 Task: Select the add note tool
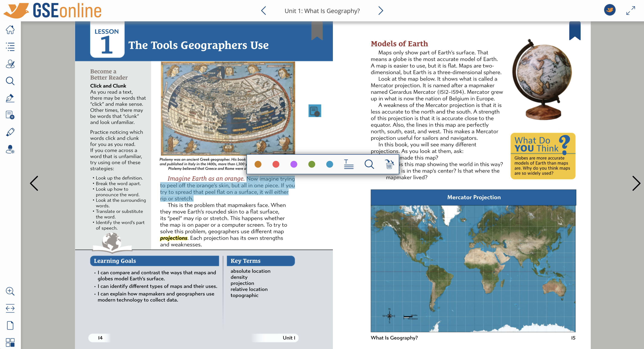[x=10, y=115]
